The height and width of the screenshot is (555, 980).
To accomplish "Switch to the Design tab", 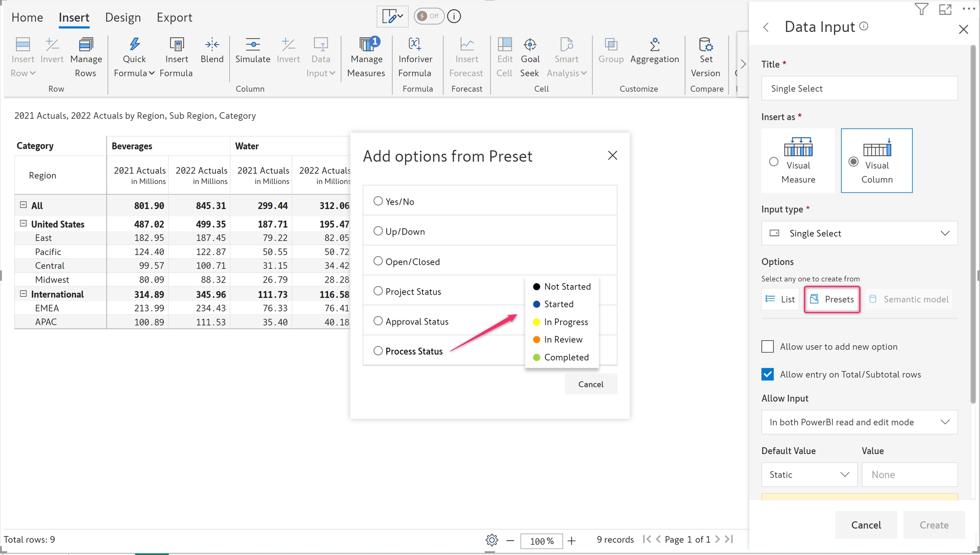I will 123,17.
